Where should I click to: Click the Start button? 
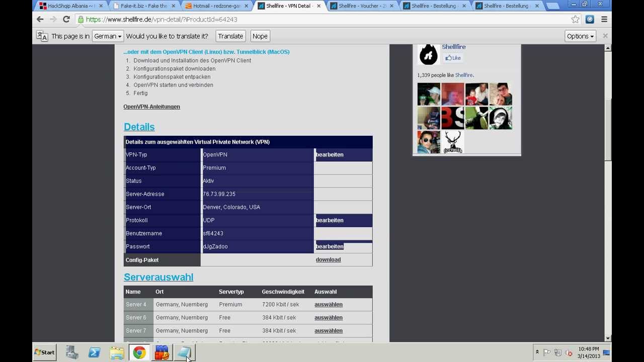coord(44,352)
